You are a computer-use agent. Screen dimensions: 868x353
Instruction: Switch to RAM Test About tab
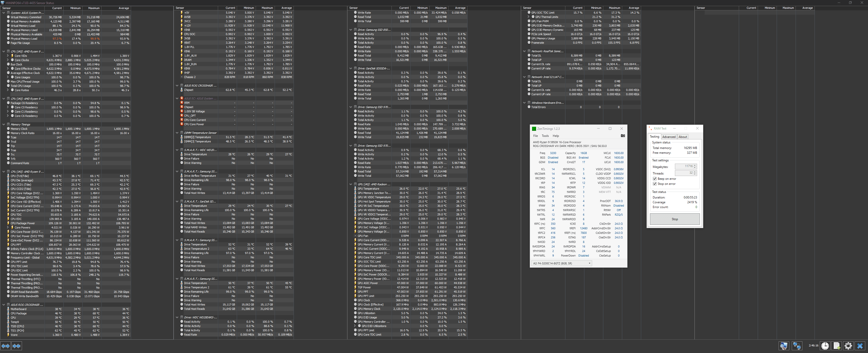click(x=683, y=137)
